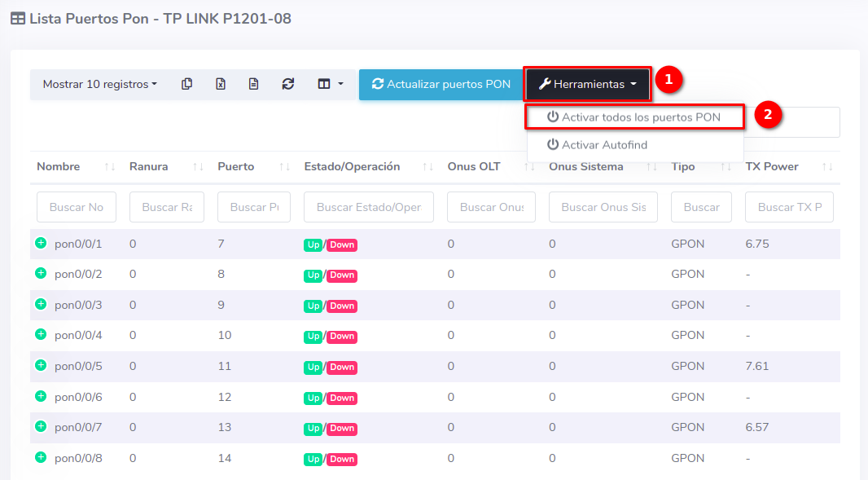Export table using the Excel icon
The image size is (868, 480).
(x=221, y=84)
